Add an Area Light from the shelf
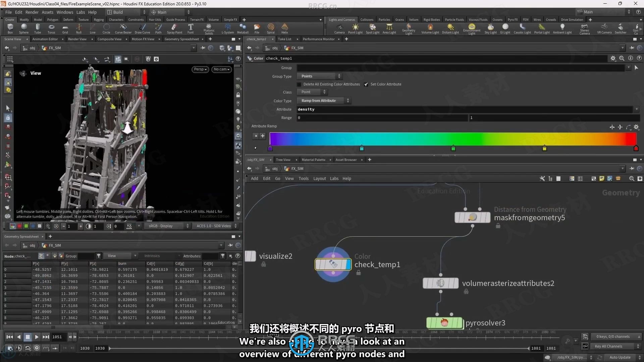644x362 pixels. pos(389,29)
